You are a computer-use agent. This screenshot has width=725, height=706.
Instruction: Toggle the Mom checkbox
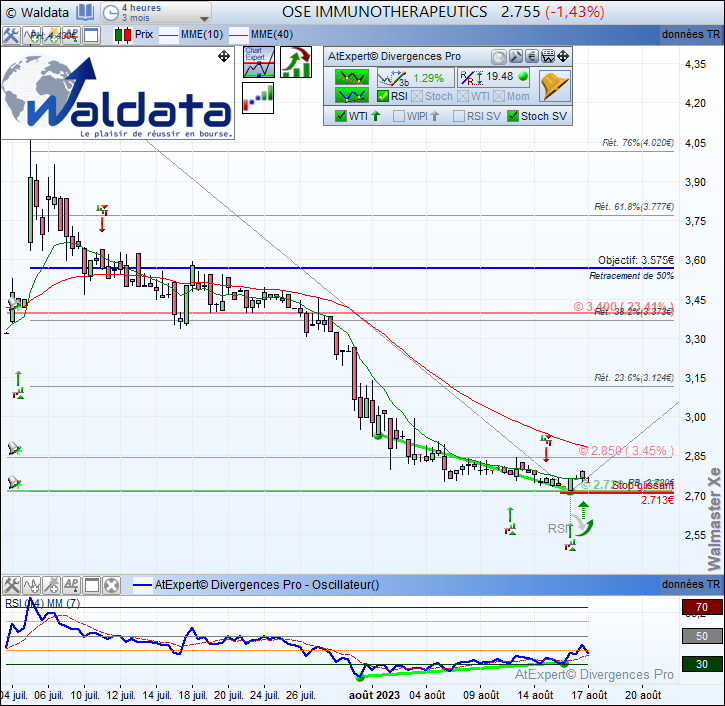coord(499,96)
